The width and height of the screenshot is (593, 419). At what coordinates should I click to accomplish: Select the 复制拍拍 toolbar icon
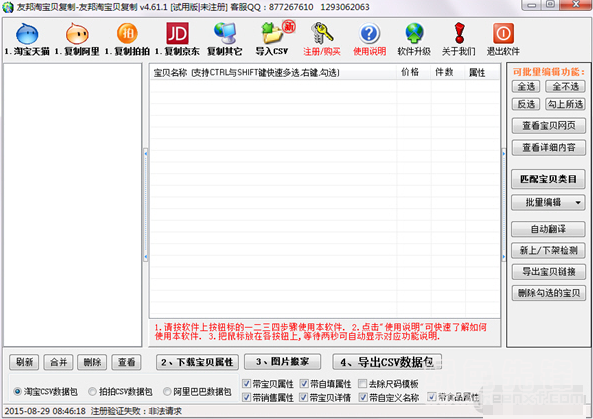pos(127,34)
